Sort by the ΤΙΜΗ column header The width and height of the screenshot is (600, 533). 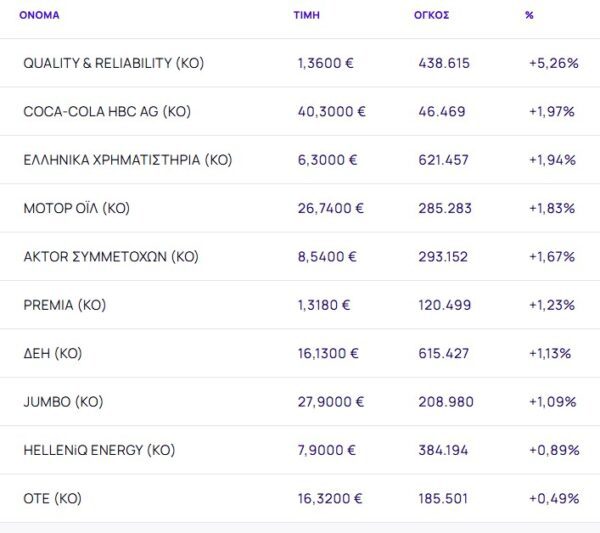[x=305, y=16]
